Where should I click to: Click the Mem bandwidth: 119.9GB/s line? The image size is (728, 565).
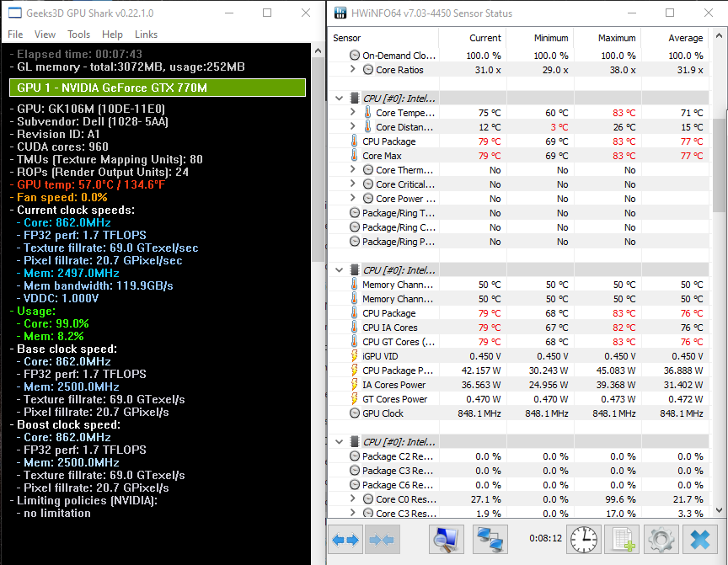click(94, 285)
